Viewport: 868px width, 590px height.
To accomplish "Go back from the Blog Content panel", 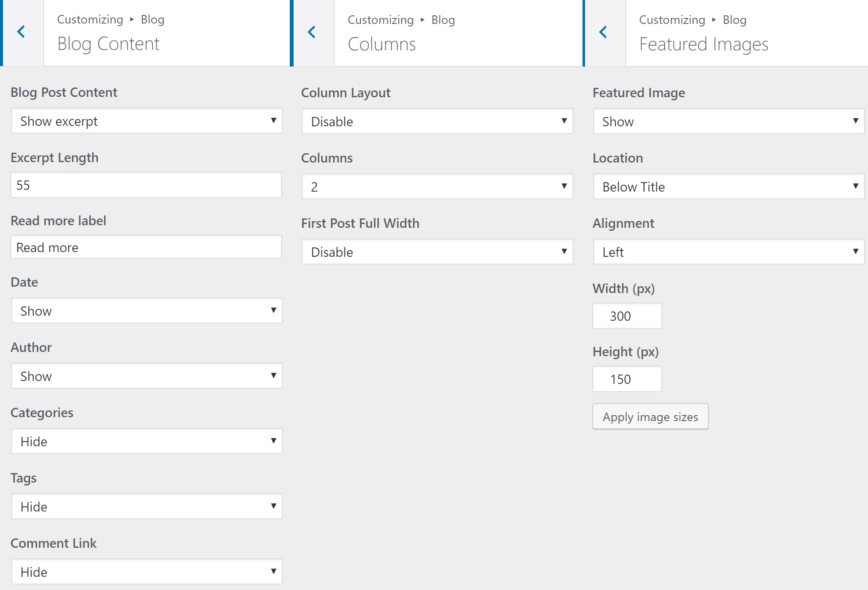I will (21, 32).
